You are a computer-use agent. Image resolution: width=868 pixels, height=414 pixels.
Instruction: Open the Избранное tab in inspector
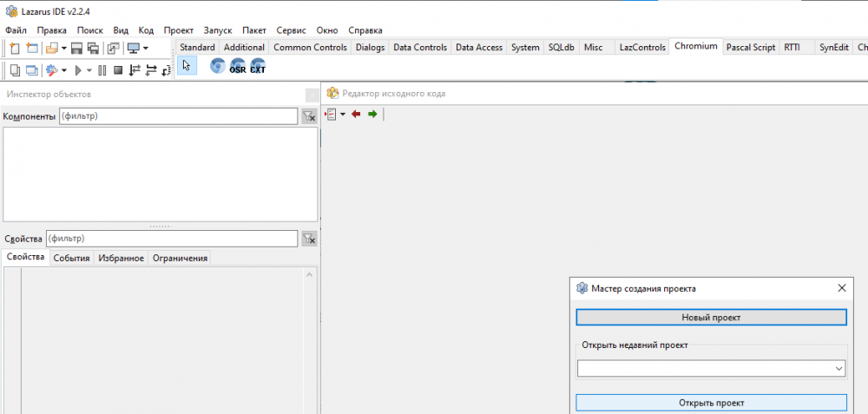tap(122, 259)
